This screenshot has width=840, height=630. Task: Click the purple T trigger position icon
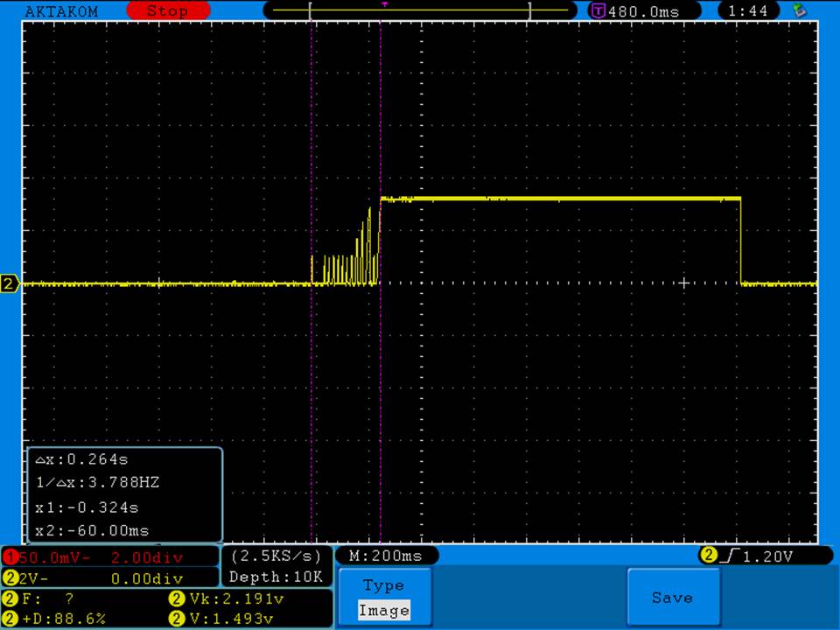[598, 11]
